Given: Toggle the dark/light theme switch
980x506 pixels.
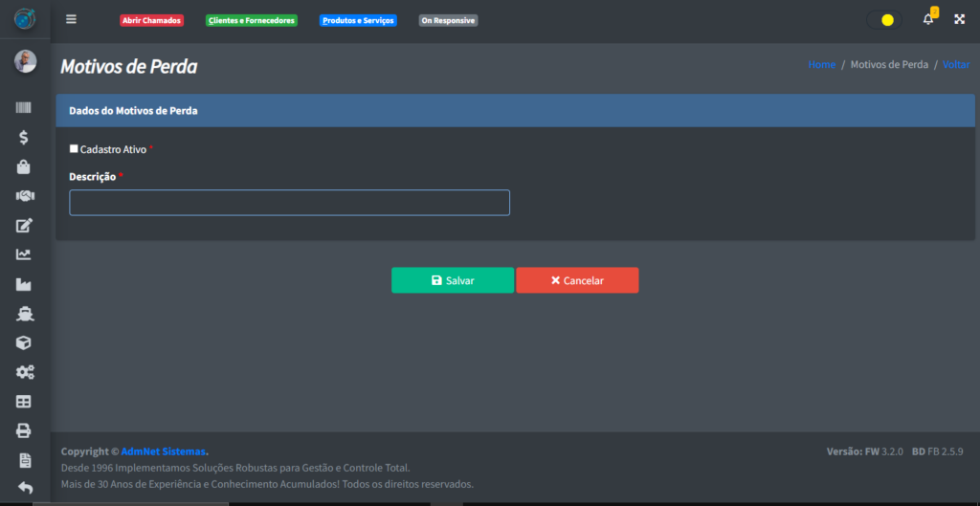Looking at the screenshot, I should 883,19.
